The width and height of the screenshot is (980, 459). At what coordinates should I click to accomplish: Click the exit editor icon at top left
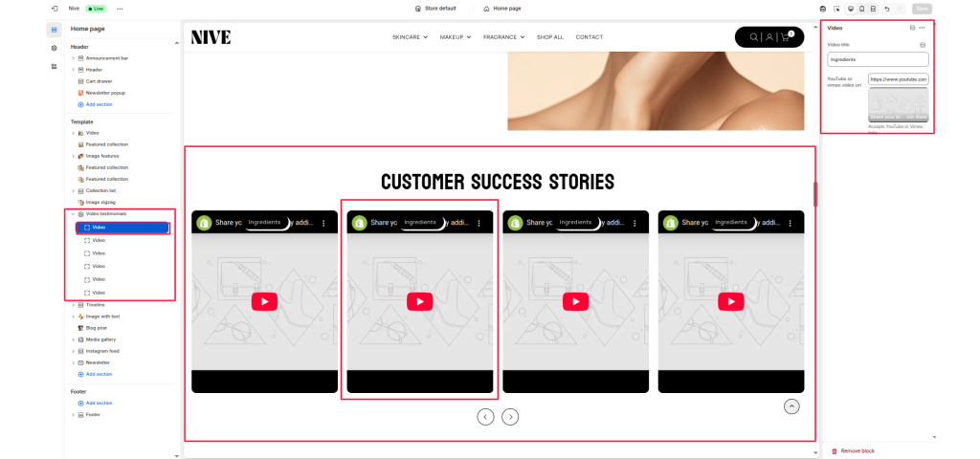[55, 9]
